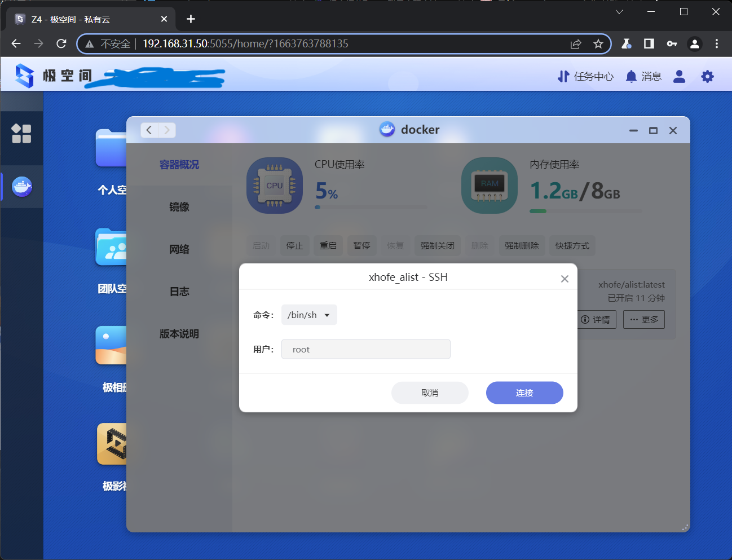
Task: Open 极相册 photo app icon
Action: pyautogui.click(x=111, y=345)
